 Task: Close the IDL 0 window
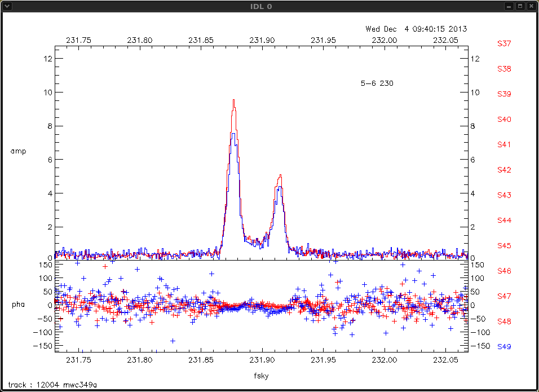531,6
